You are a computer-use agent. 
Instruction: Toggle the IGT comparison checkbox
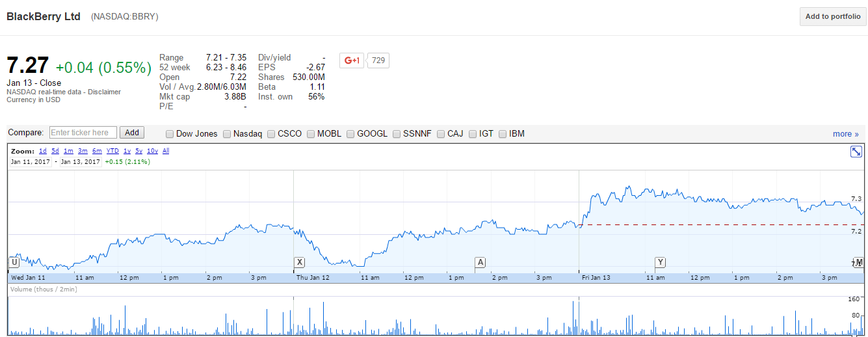click(x=473, y=134)
